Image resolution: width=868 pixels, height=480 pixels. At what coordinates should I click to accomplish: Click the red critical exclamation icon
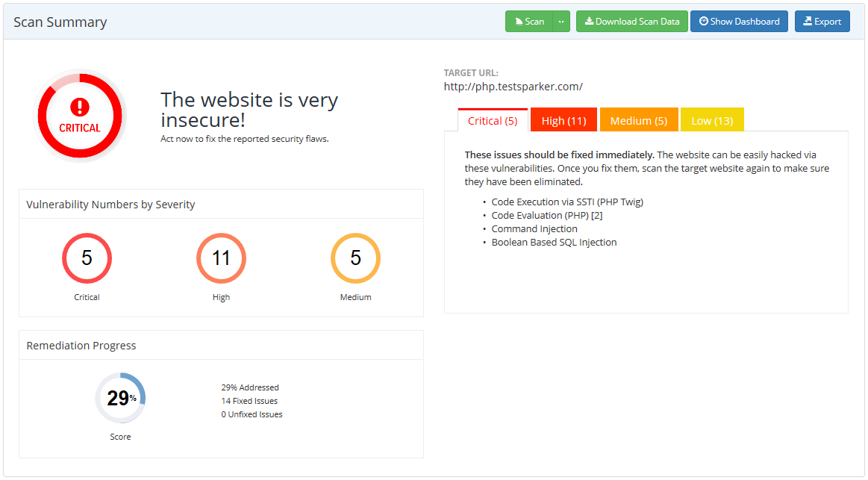(x=79, y=107)
